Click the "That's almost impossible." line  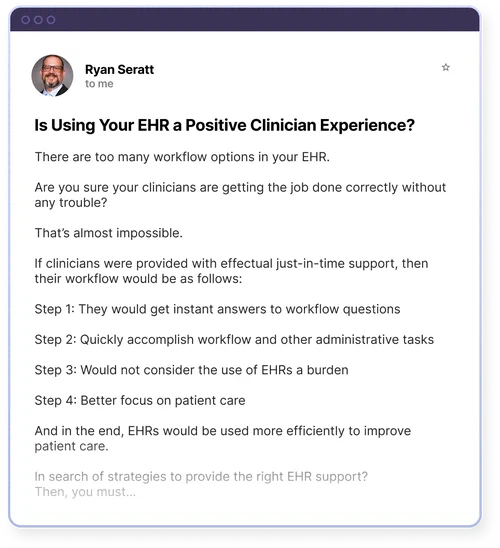click(x=109, y=233)
